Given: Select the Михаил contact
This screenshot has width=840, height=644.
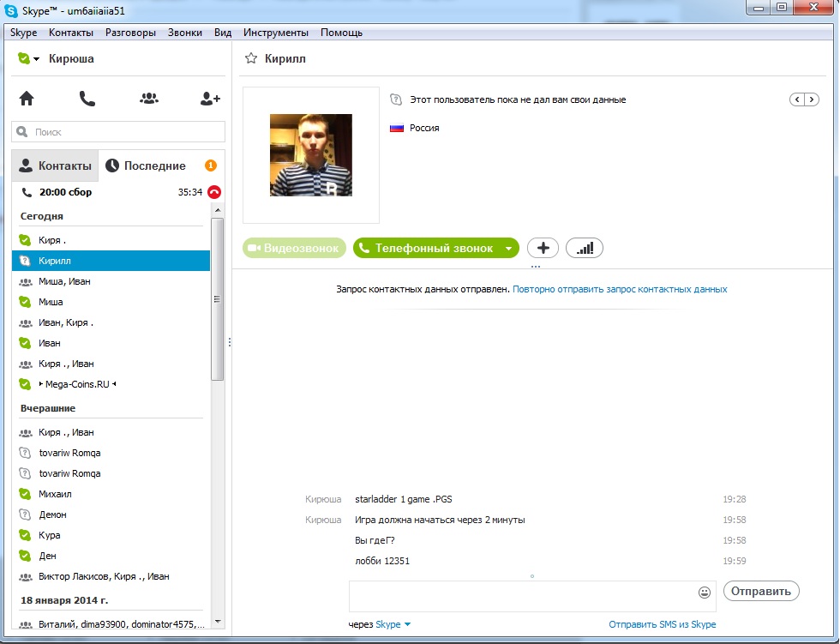Looking at the screenshot, I should [x=111, y=494].
